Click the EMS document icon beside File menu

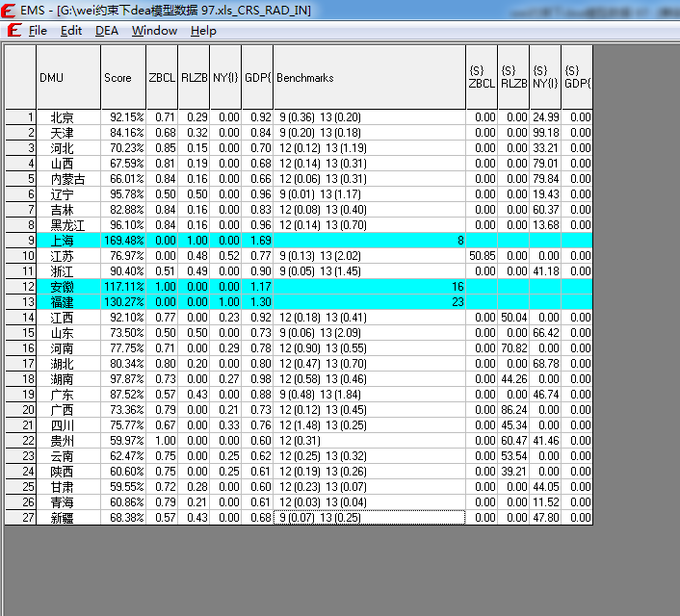pos(14,31)
